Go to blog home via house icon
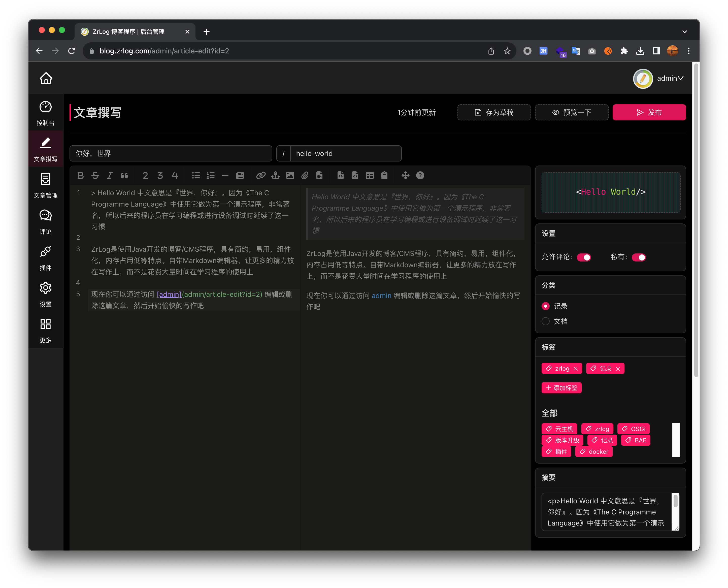The image size is (728, 588). [46, 78]
